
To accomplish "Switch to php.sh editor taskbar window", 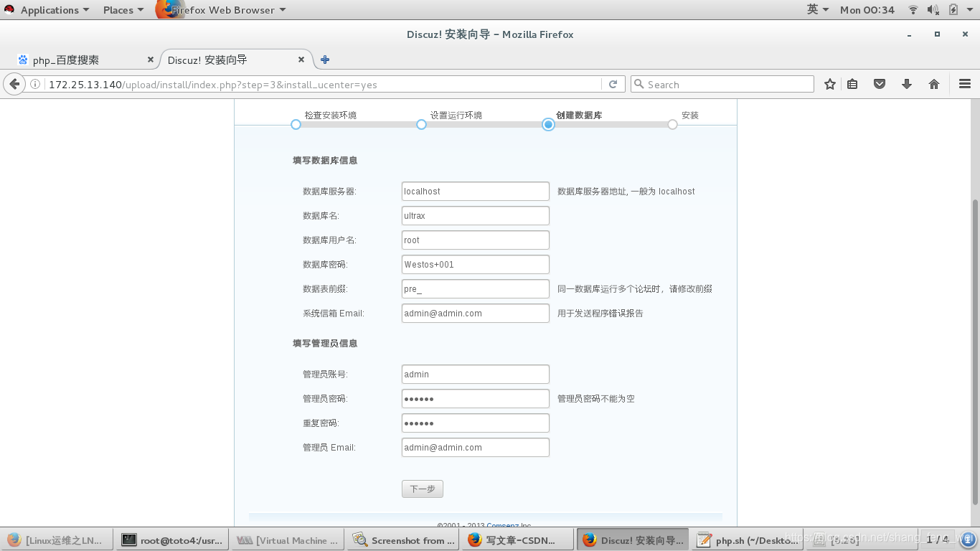I will [x=748, y=540].
